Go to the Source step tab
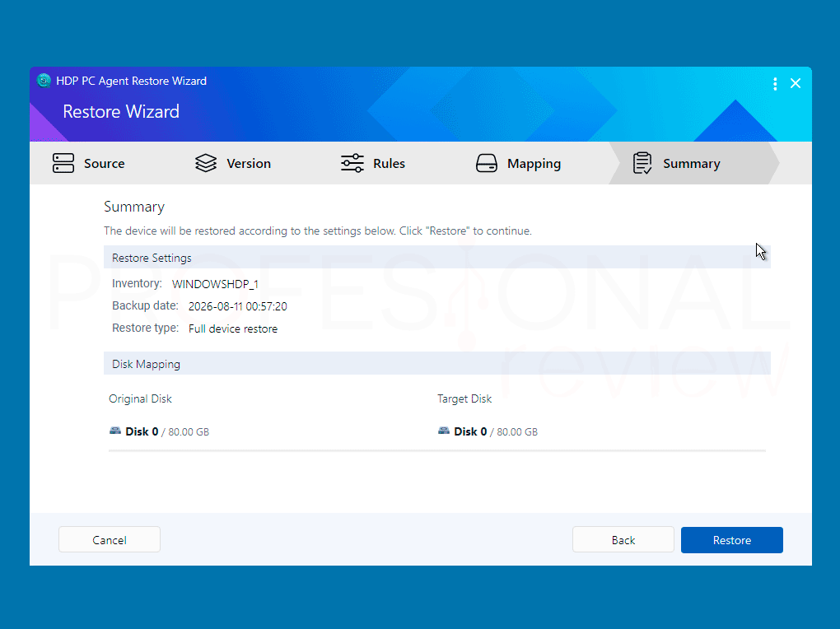840x629 pixels. point(89,163)
